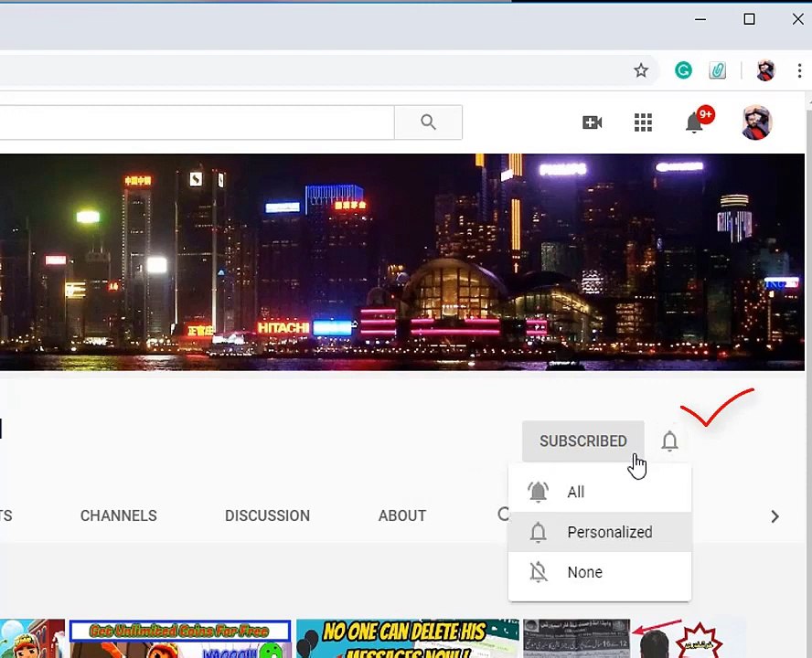Set notifications to None

(x=600, y=573)
